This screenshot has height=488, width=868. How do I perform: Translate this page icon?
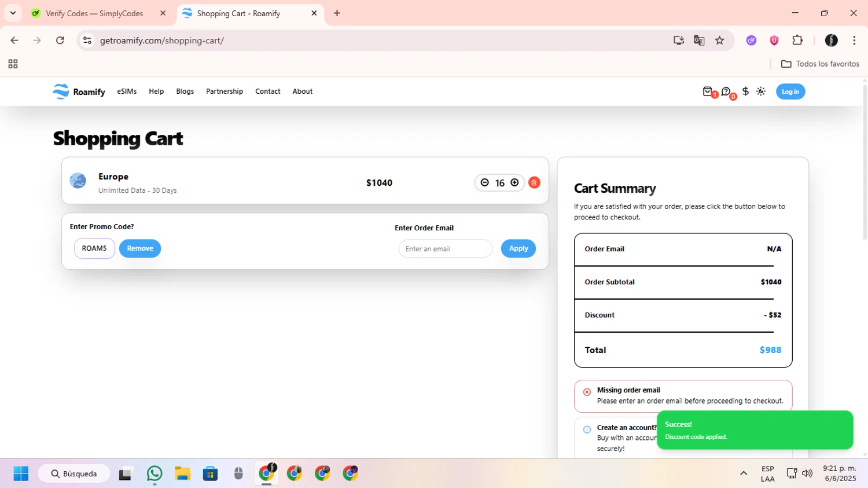click(x=699, y=41)
